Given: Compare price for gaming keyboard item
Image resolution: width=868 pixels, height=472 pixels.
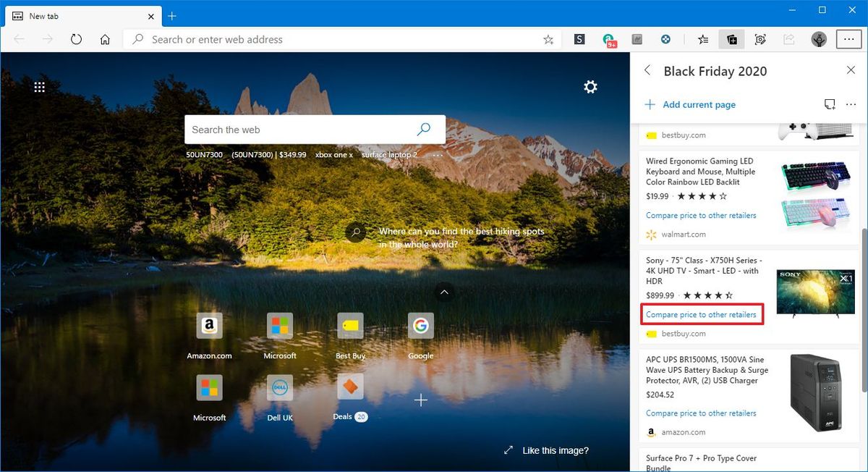Looking at the screenshot, I should pyautogui.click(x=701, y=215).
